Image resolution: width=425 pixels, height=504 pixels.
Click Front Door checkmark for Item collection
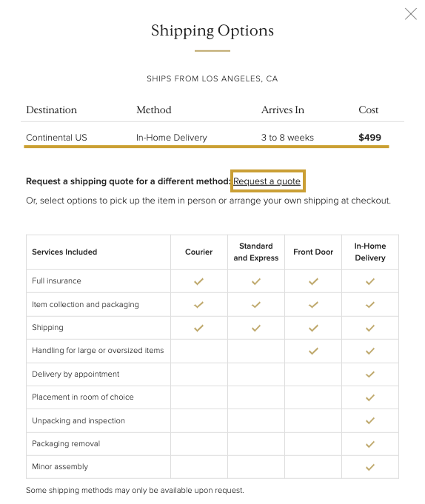[x=313, y=305]
